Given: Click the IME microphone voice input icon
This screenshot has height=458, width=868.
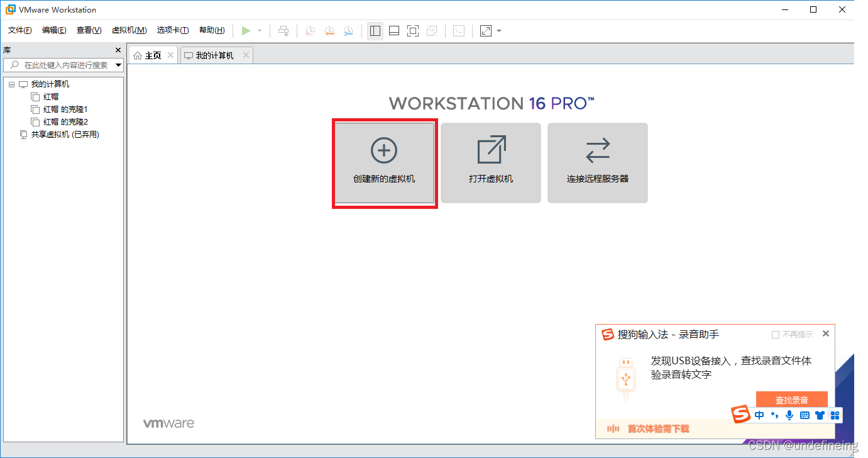Looking at the screenshot, I should point(789,415).
